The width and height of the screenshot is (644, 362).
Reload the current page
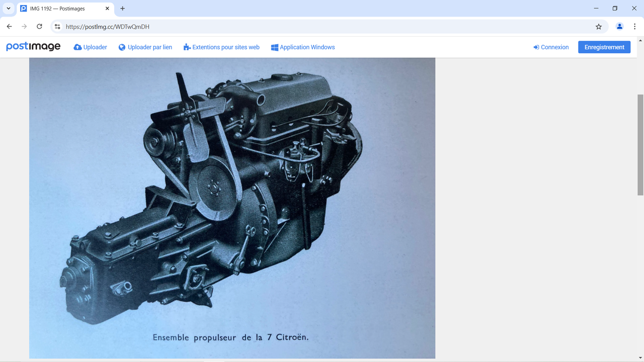[x=39, y=27]
